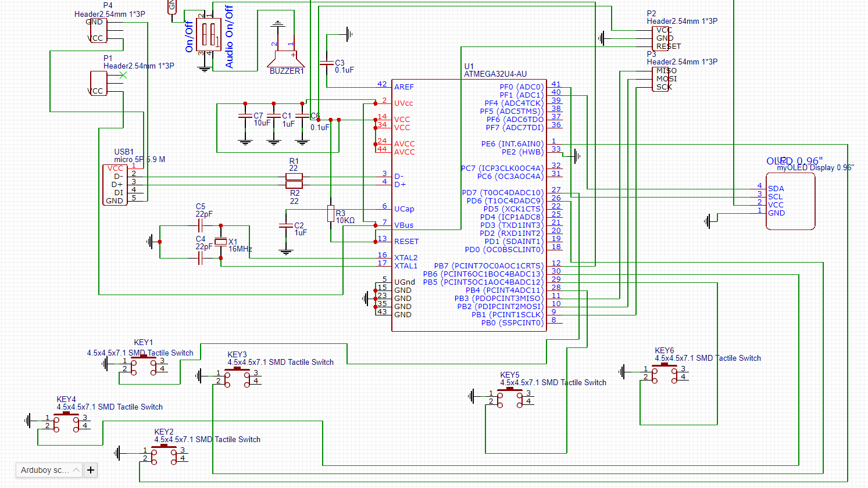Select the KEY4 tactile switch symbol
The height and width of the screenshot is (488, 868).
click(66, 422)
